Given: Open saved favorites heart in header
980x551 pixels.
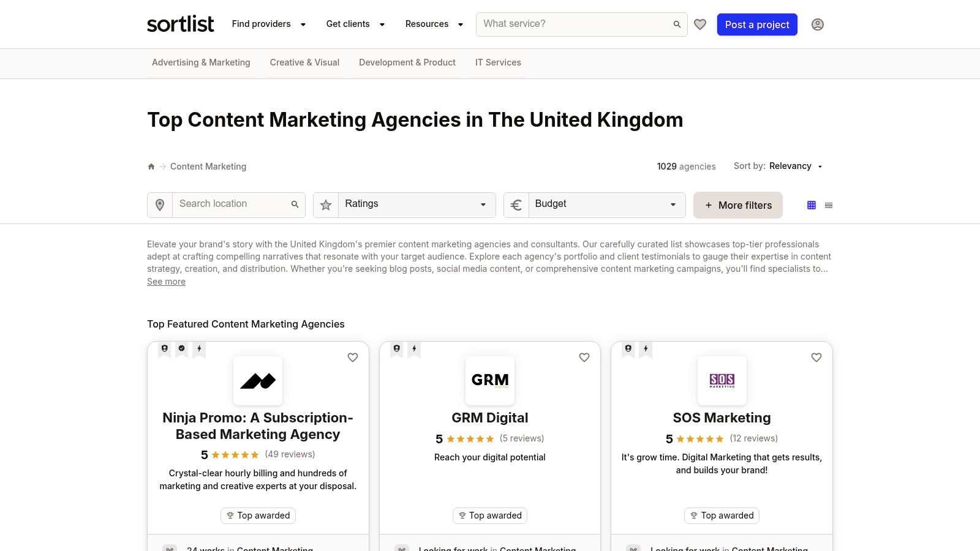Looking at the screenshot, I should [x=700, y=24].
